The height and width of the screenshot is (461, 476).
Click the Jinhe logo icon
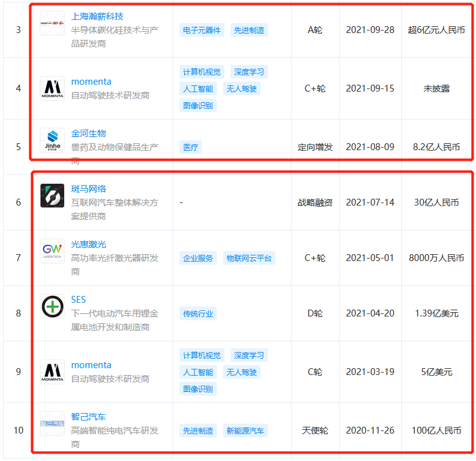coord(52,140)
